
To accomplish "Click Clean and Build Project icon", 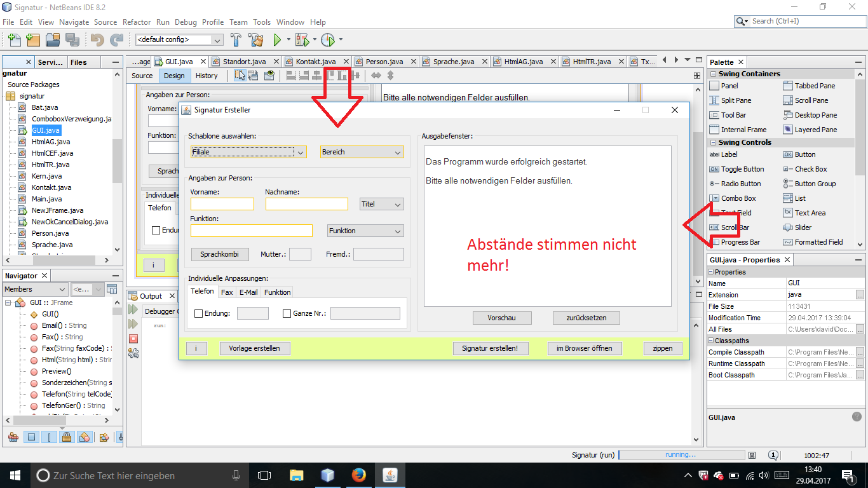I will coord(255,40).
